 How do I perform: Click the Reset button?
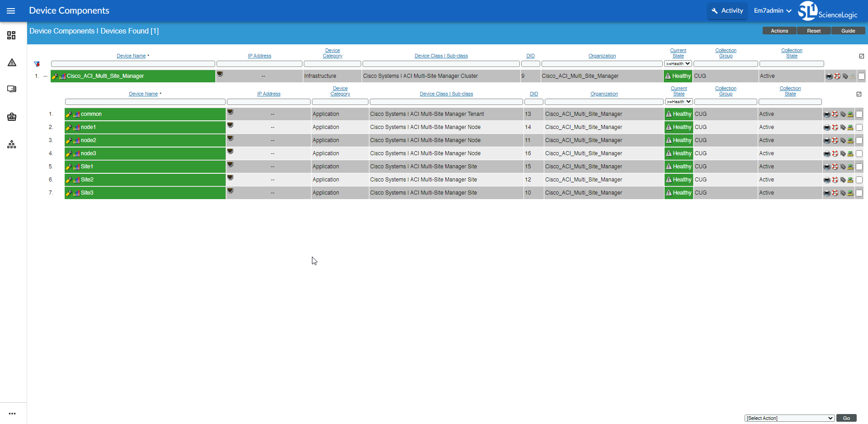814,31
